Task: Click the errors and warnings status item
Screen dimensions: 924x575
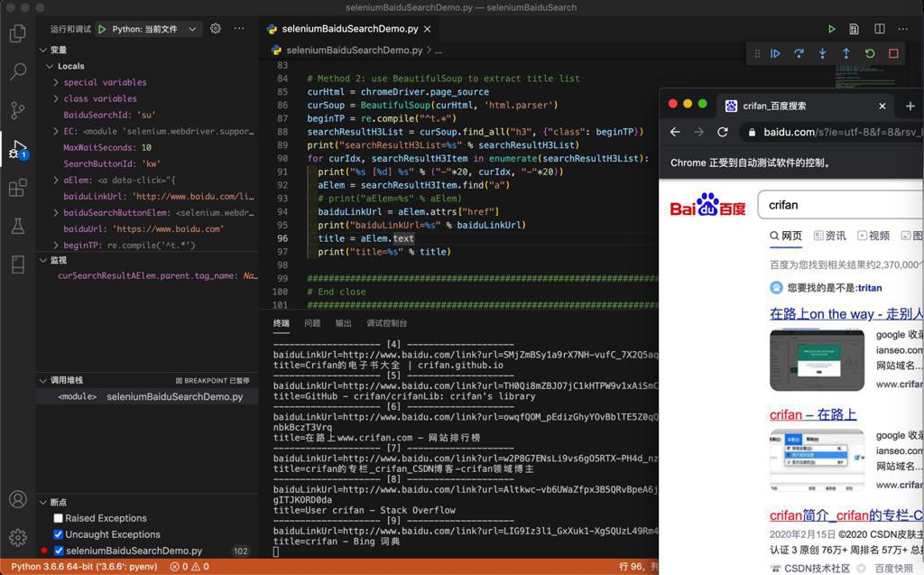Action: pos(189,567)
